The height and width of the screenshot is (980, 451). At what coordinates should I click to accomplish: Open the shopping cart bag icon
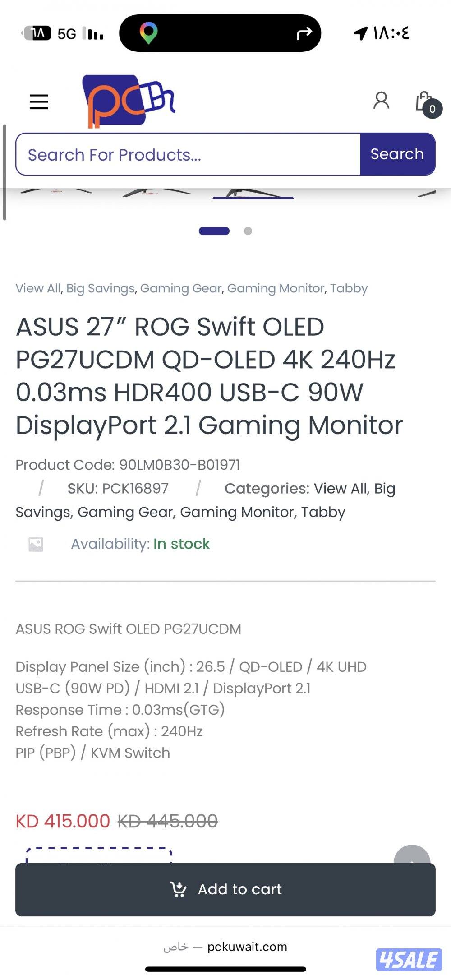(425, 102)
